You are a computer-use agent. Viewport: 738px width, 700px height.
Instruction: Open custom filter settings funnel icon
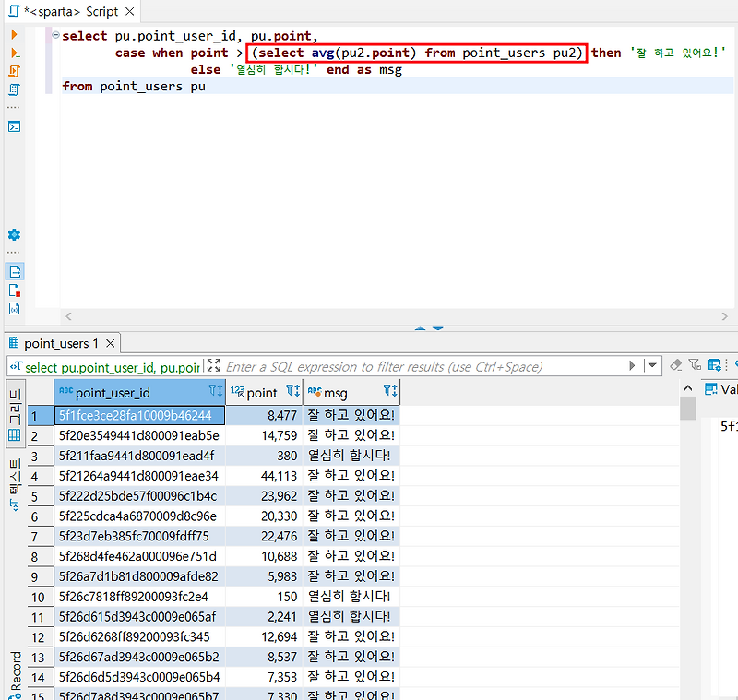coord(695,364)
